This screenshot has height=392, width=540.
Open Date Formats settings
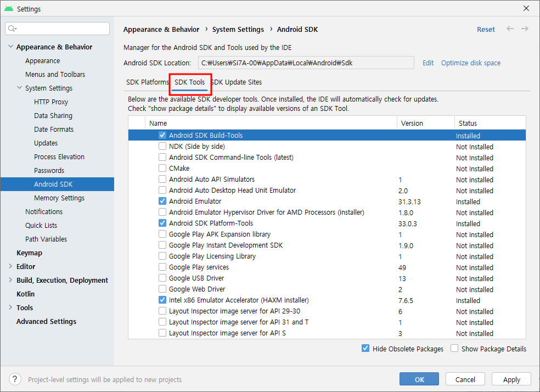tap(54, 129)
